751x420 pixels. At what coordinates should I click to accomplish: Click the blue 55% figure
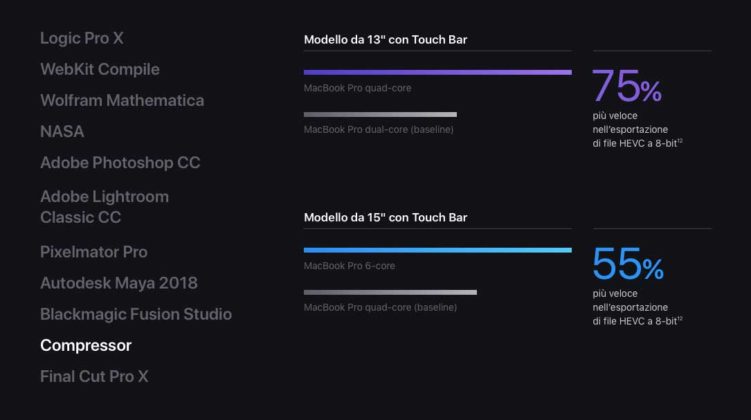click(627, 265)
